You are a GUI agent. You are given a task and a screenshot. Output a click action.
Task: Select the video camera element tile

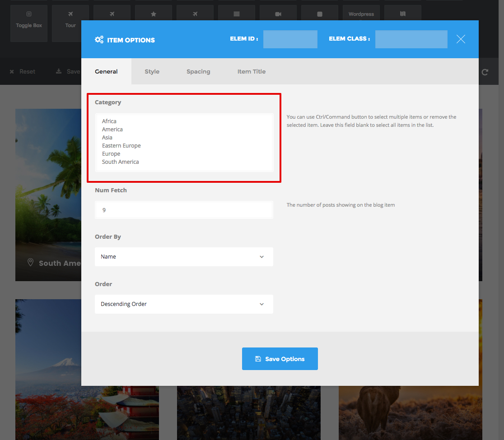coord(278,14)
